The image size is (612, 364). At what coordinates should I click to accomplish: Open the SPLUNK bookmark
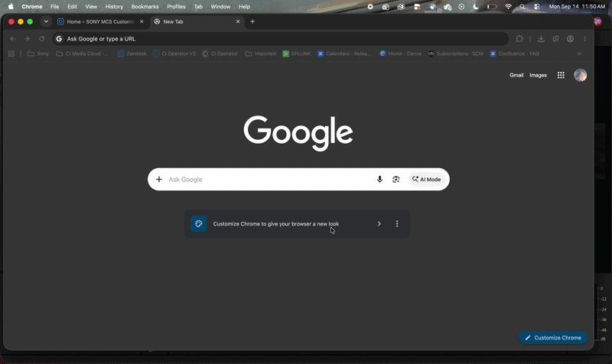[x=297, y=54]
